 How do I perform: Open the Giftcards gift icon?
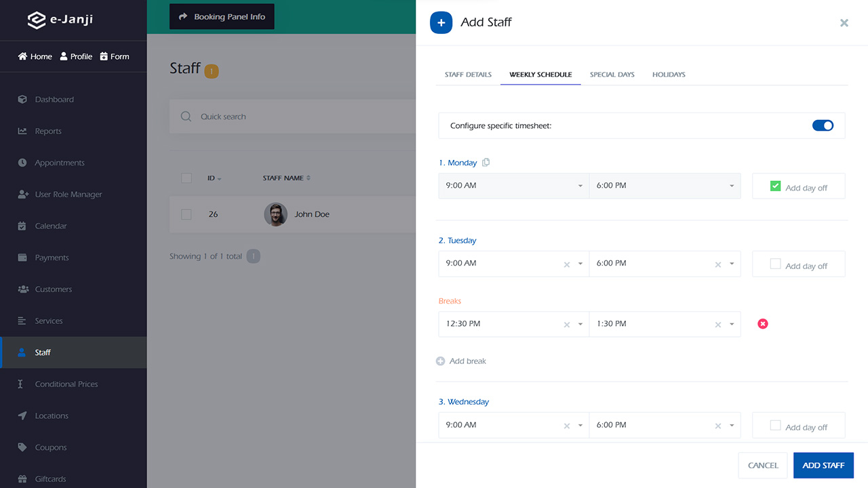(22, 479)
